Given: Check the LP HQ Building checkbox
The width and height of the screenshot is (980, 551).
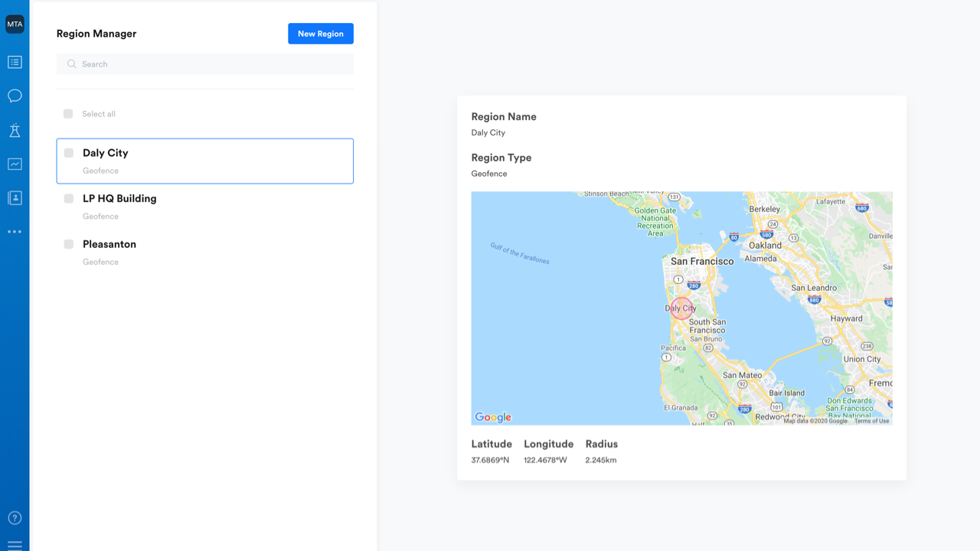Looking at the screenshot, I should pyautogui.click(x=68, y=198).
